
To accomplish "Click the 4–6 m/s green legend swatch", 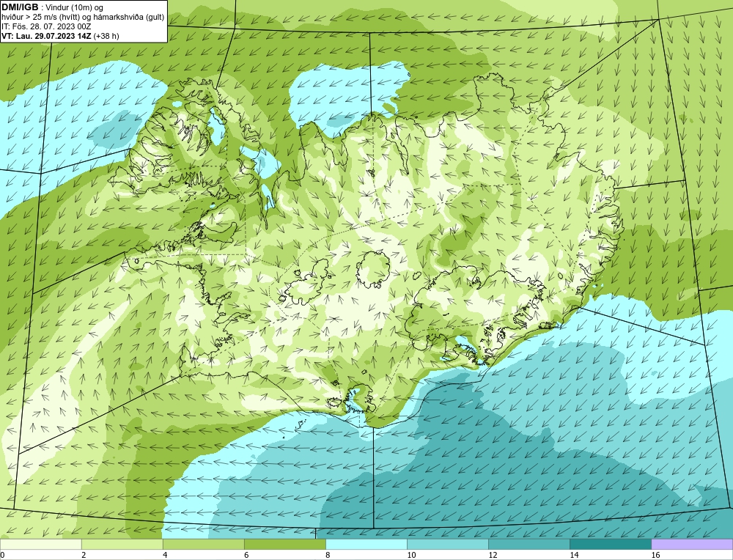I will tap(203, 544).
